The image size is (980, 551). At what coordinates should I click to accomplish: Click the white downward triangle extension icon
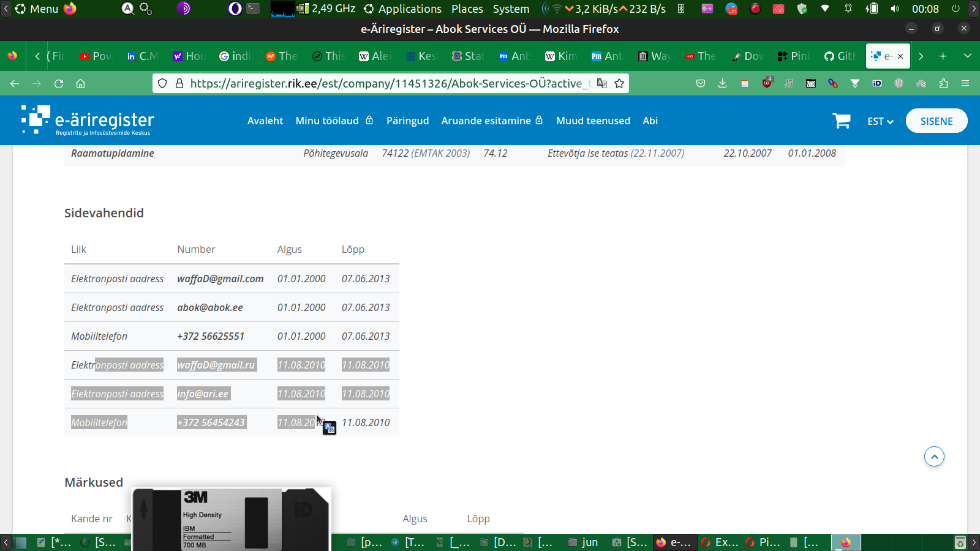855,83
